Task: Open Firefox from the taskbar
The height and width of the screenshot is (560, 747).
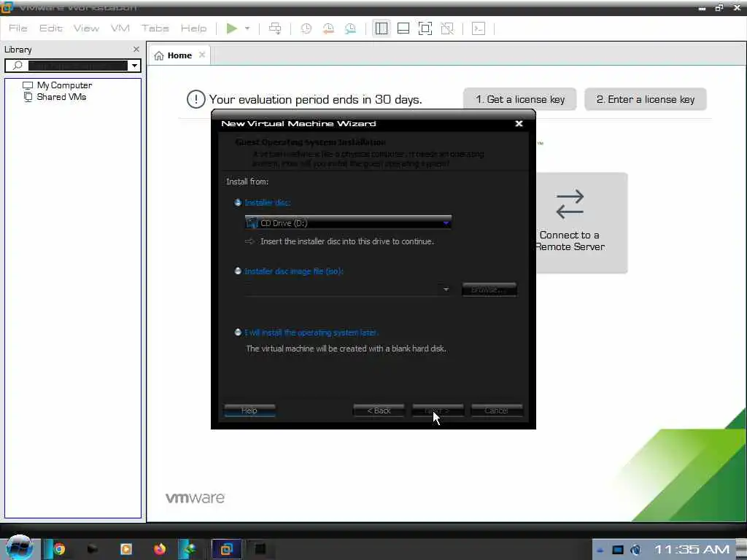Action: point(160,549)
